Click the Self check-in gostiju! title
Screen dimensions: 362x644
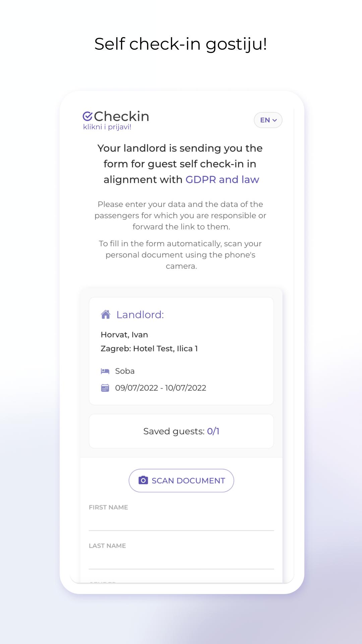pos(181,44)
